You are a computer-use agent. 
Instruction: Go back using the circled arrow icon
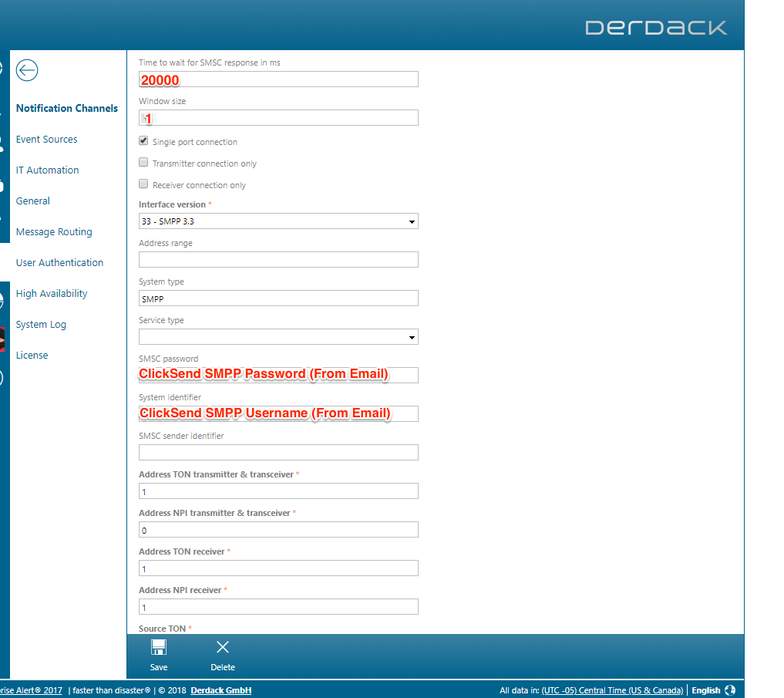click(x=27, y=70)
